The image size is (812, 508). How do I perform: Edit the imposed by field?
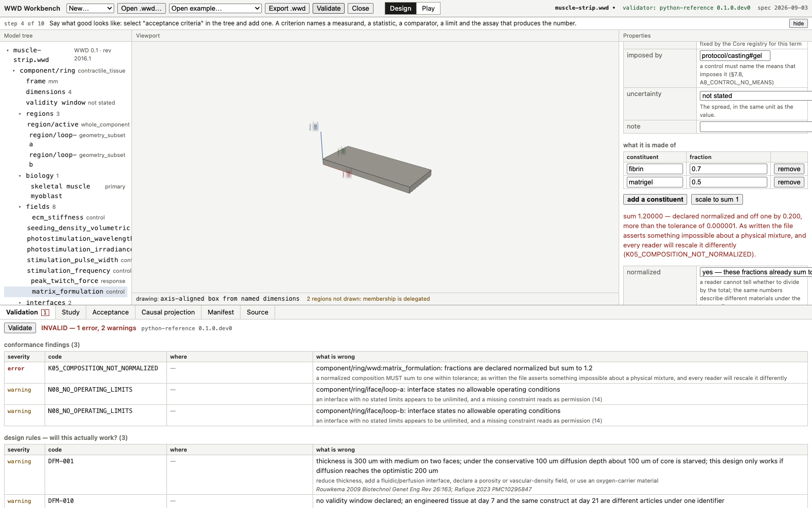coord(734,56)
